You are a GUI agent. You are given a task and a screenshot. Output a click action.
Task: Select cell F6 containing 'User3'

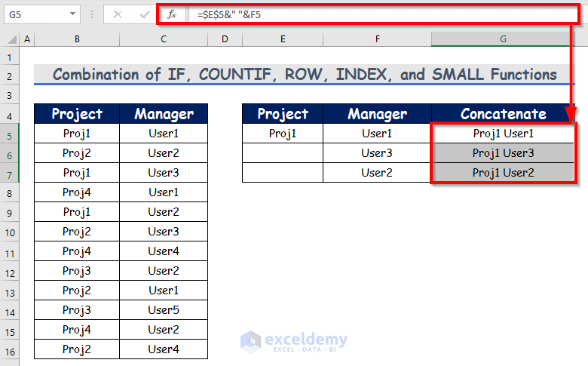tap(377, 152)
